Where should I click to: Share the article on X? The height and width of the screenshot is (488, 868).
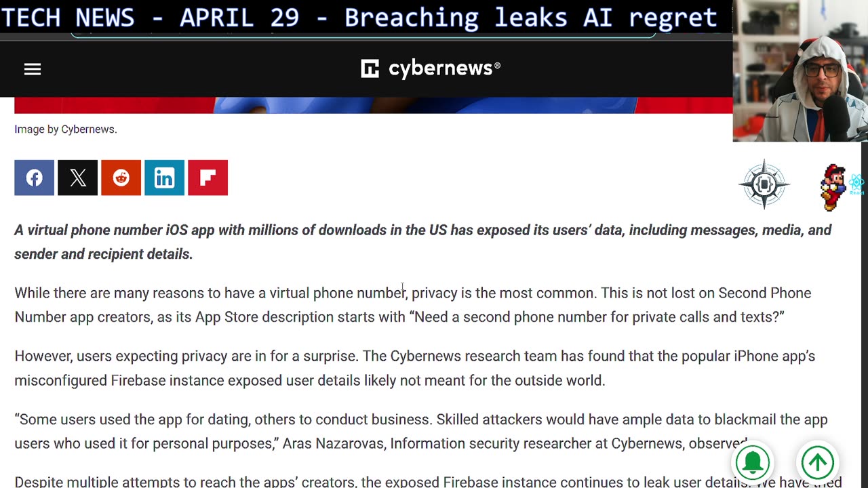click(78, 178)
